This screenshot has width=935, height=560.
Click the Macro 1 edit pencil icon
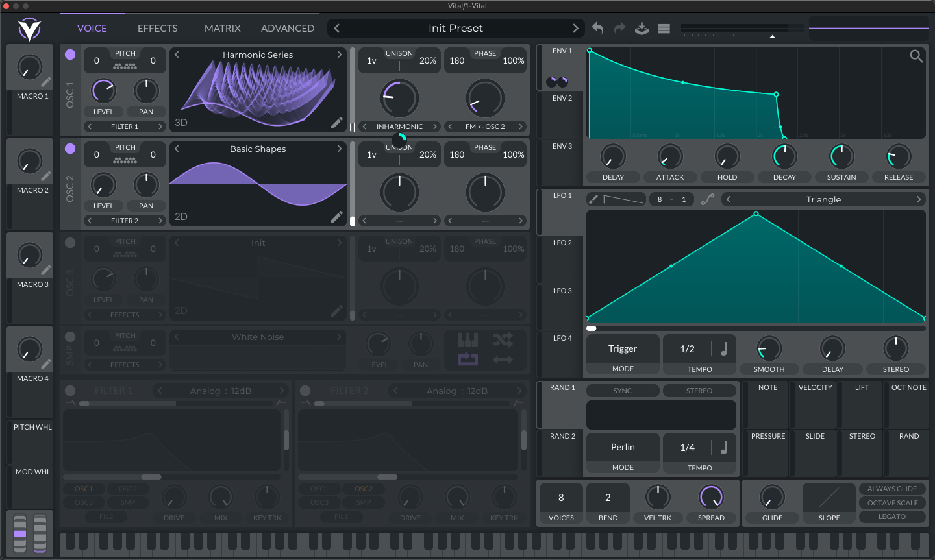pyautogui.click(x=46, y=82)
